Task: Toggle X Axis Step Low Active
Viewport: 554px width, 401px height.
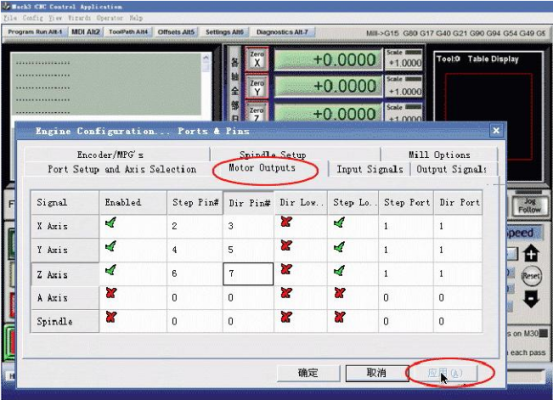Action: point(340,223)
